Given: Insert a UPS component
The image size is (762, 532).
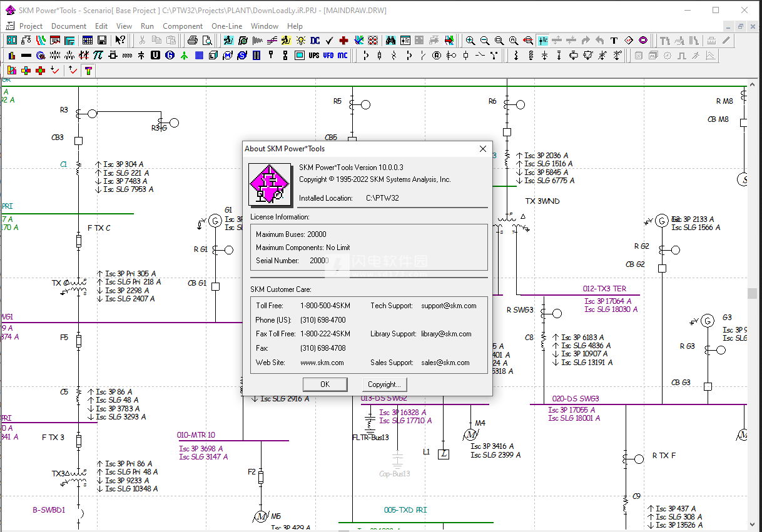Looking at the screenshot, I should [x=313, y=55].
